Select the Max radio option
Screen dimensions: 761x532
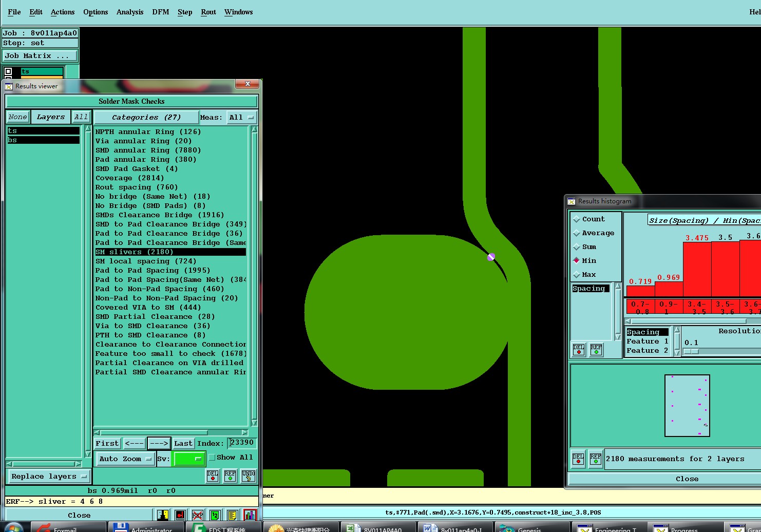(577, 275)
